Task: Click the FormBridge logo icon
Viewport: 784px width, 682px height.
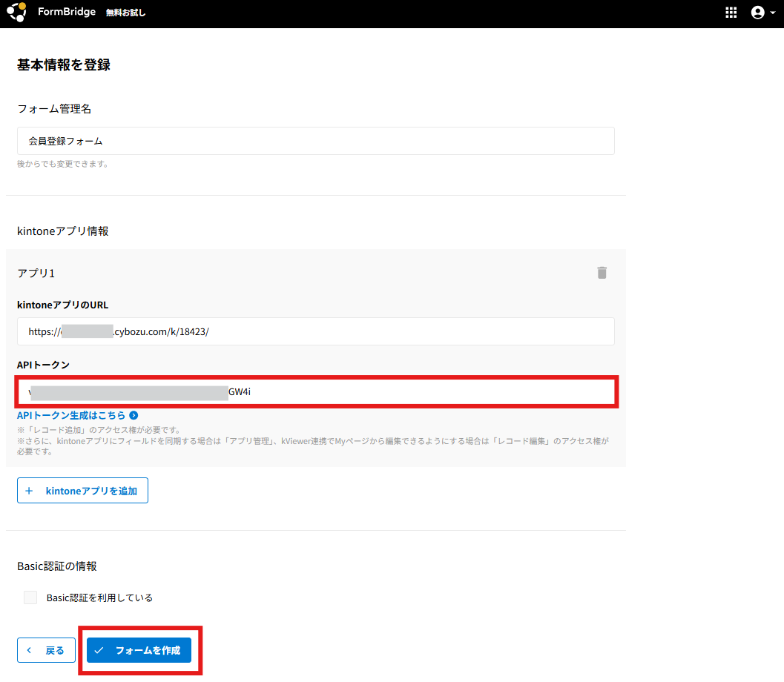Action: coord(16,12)
